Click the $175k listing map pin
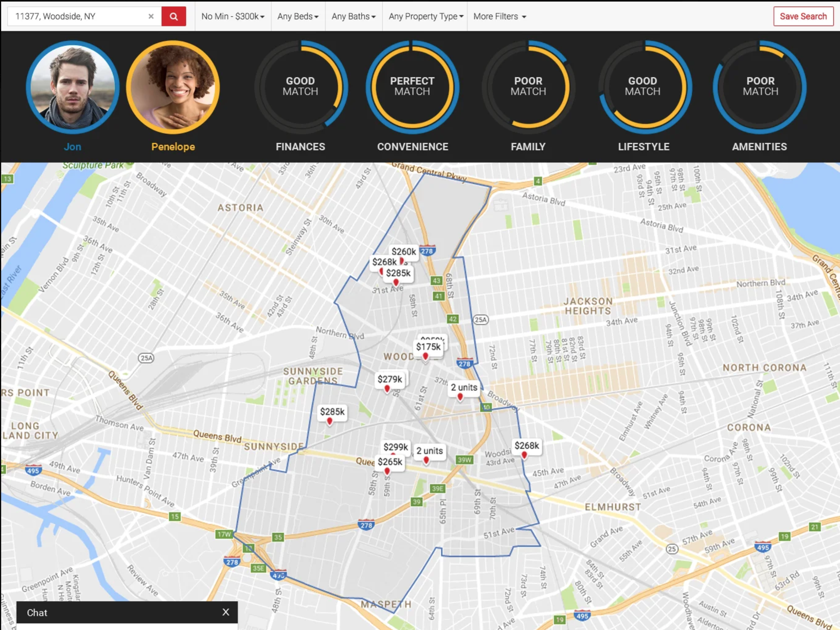 [x=428, y=347]
